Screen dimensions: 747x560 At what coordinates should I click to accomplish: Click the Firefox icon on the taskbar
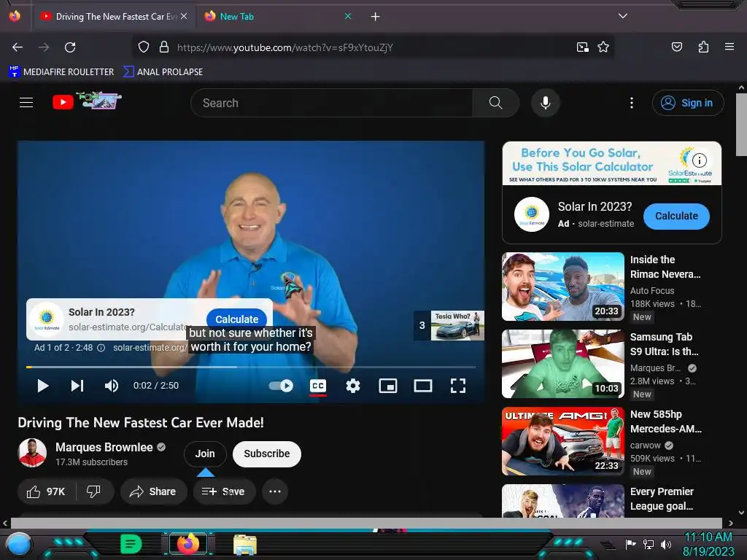pos(188,544)
